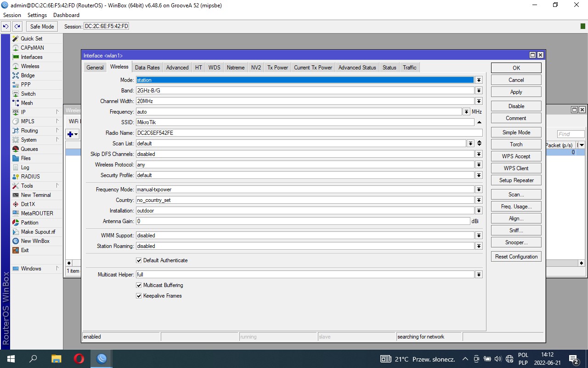Screen dimensions: 588x368
Task: Open the Band dropdown
Action: point(479,91)
